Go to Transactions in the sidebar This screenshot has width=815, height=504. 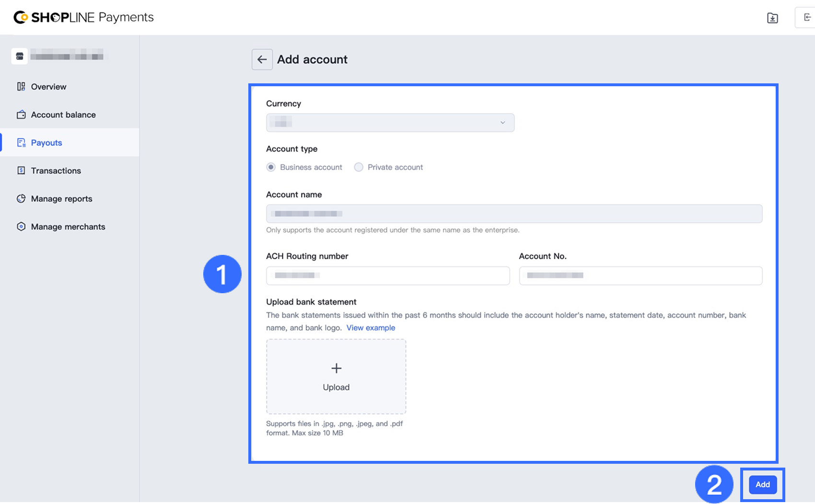click(x=56, y=171)
